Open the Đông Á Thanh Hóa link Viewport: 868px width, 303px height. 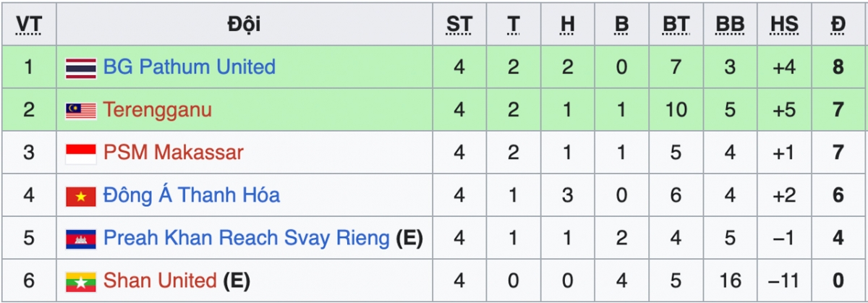(192, 195)
